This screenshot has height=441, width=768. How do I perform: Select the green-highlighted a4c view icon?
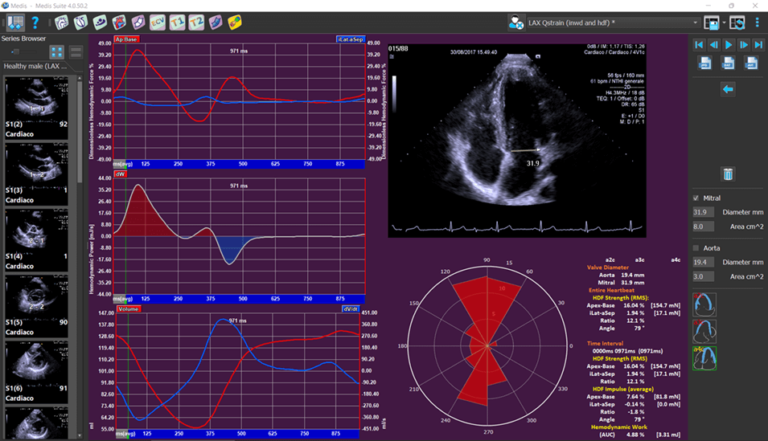click(705, 359)
